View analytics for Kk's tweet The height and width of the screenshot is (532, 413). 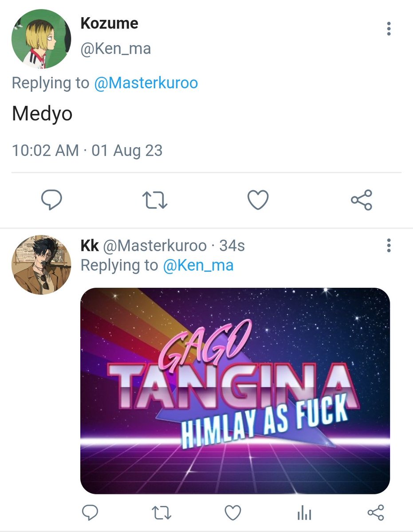pyautogui.click(x=304, y=513)
